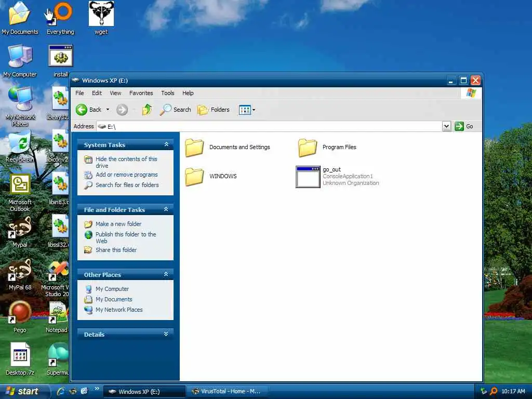Image resolution: width=532 pixels, height=399 pixels.
Task: Go up one folder level
Action: 147,110
